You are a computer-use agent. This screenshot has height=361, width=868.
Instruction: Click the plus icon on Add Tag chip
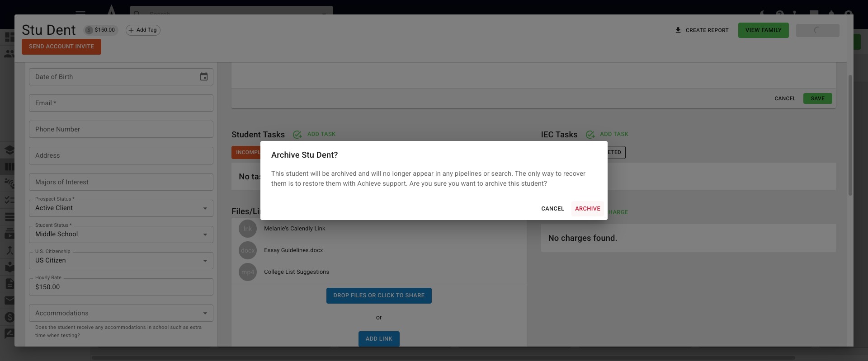(131, 30)
